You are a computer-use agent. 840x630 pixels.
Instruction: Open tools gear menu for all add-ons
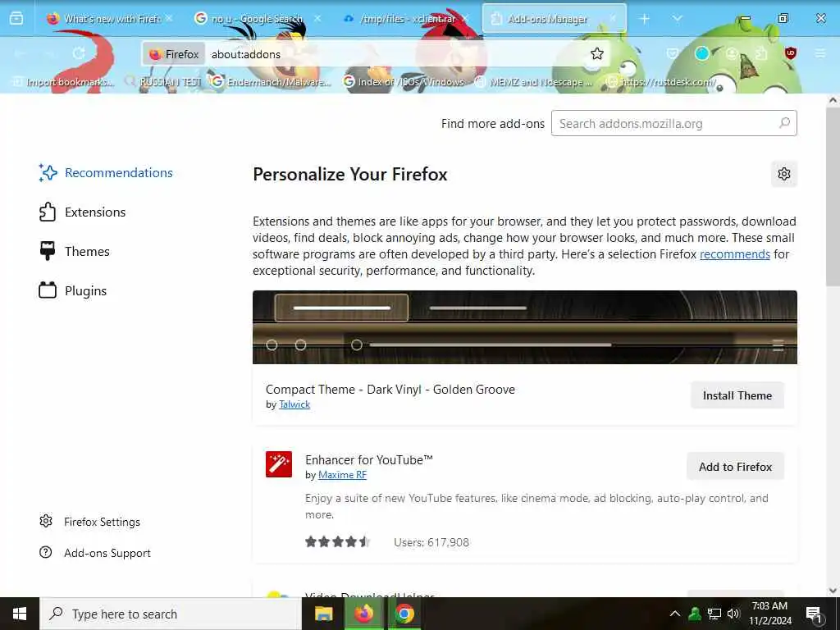click(784, 174)
